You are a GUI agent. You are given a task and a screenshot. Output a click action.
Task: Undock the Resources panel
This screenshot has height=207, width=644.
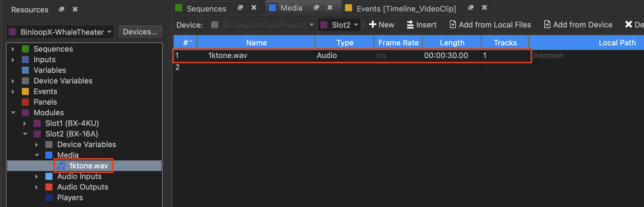pos(61,9)
